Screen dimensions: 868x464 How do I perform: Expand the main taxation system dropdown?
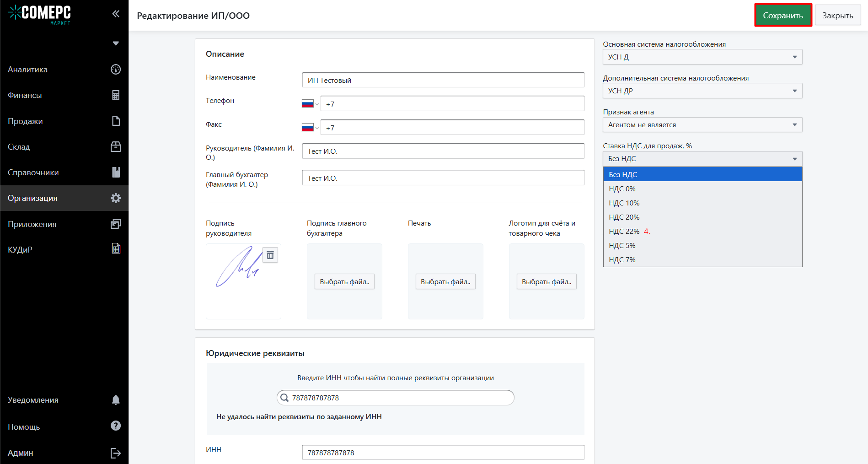pos(702,57)
